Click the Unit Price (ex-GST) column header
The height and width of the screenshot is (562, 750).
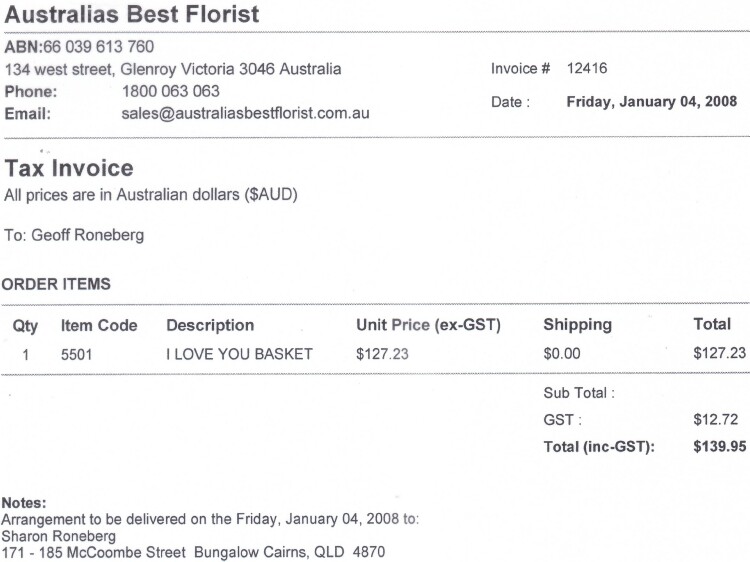tap(428, 325)
